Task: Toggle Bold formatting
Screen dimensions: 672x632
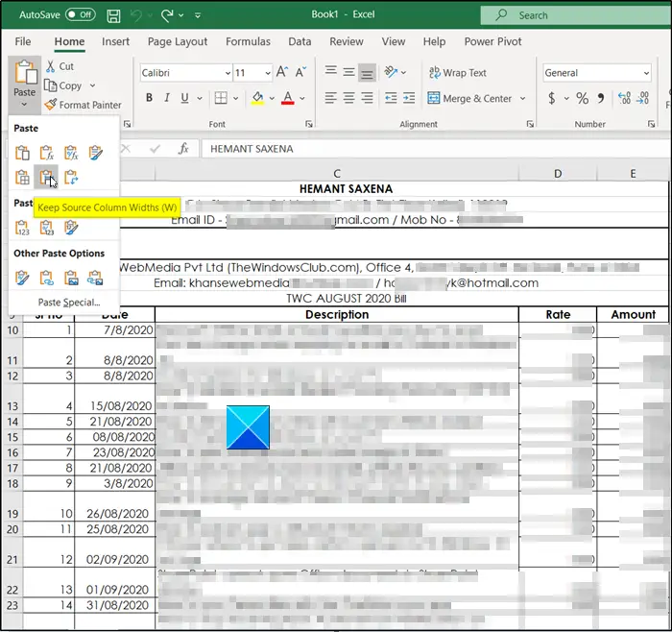Action: (x=149, y=98)
